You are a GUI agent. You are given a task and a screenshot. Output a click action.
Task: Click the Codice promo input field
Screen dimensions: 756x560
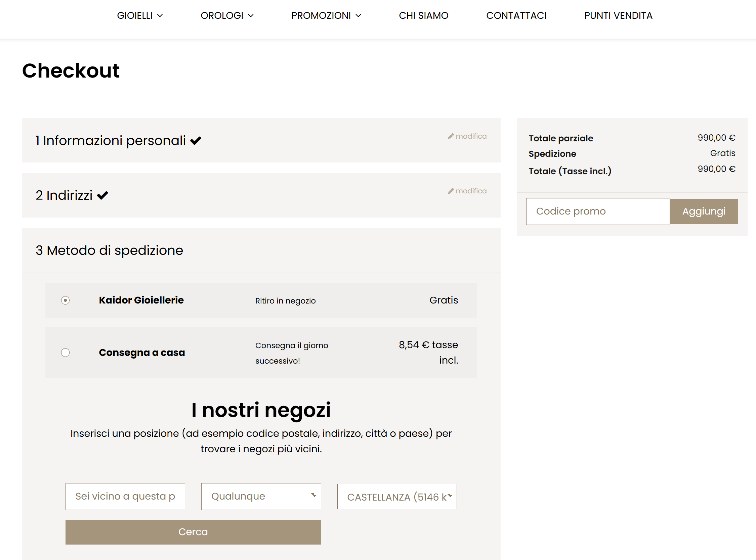pos(597,212)
